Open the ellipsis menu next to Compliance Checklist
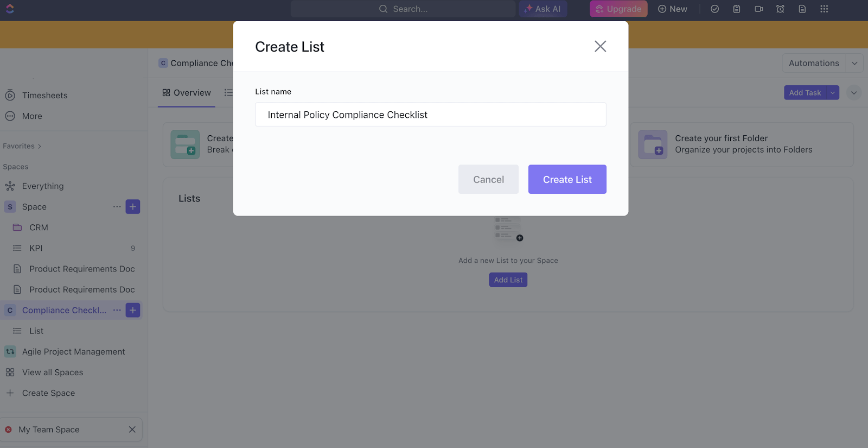 coord(117,310)
